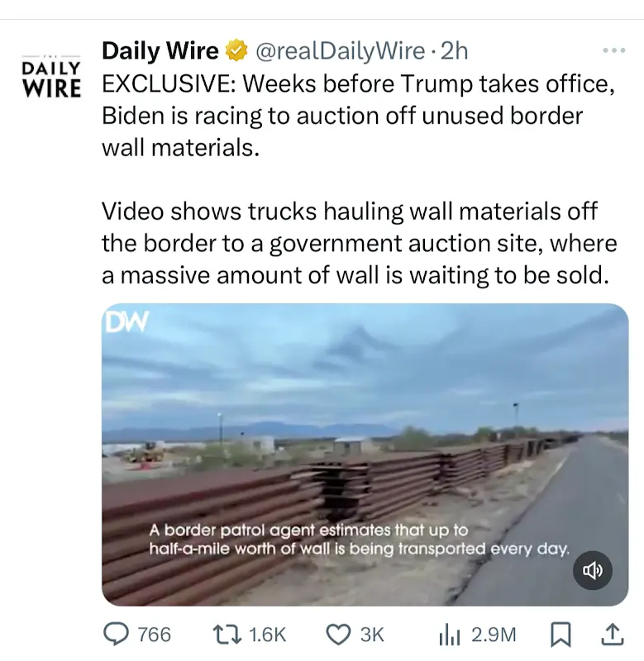Click the DW watermark on video
This screenshot has height=661, width=644.
click(127, 321)
